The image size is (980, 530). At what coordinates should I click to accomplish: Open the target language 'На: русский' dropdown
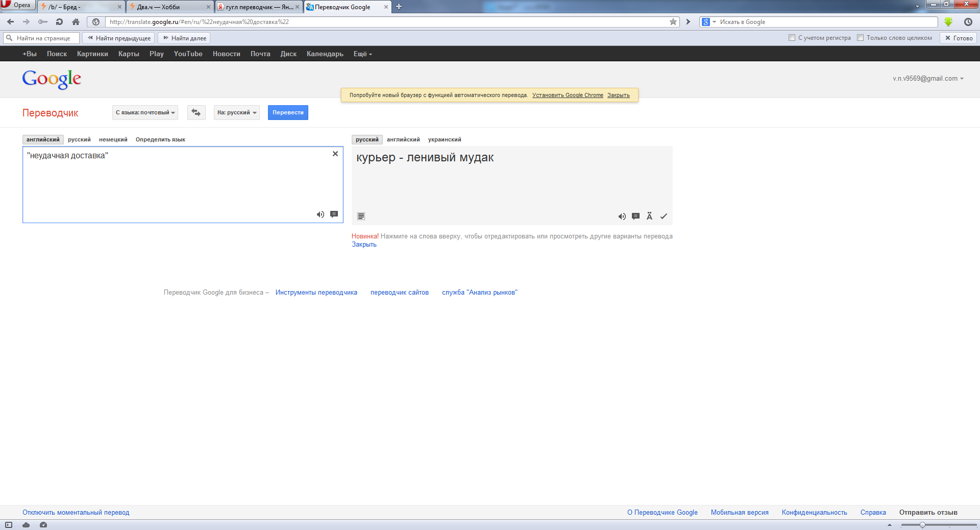click(x=236, y=112)
